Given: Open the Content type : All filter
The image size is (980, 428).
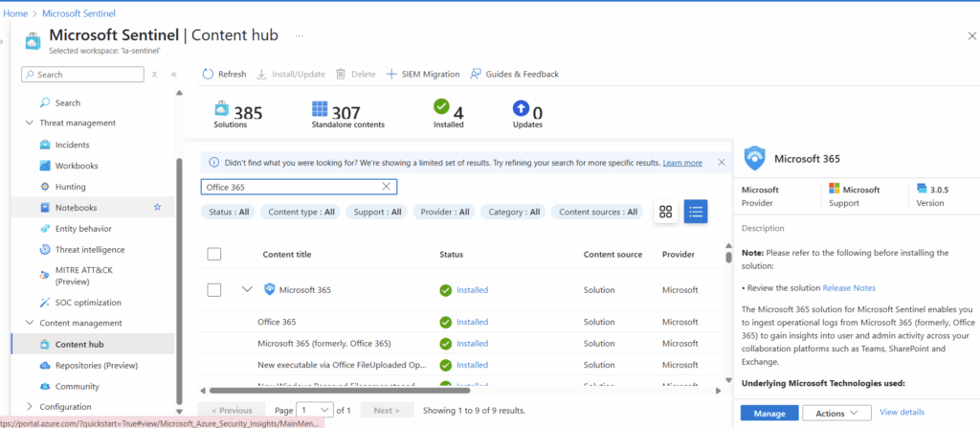Looking at the screenshot, I should coord(301,213).
